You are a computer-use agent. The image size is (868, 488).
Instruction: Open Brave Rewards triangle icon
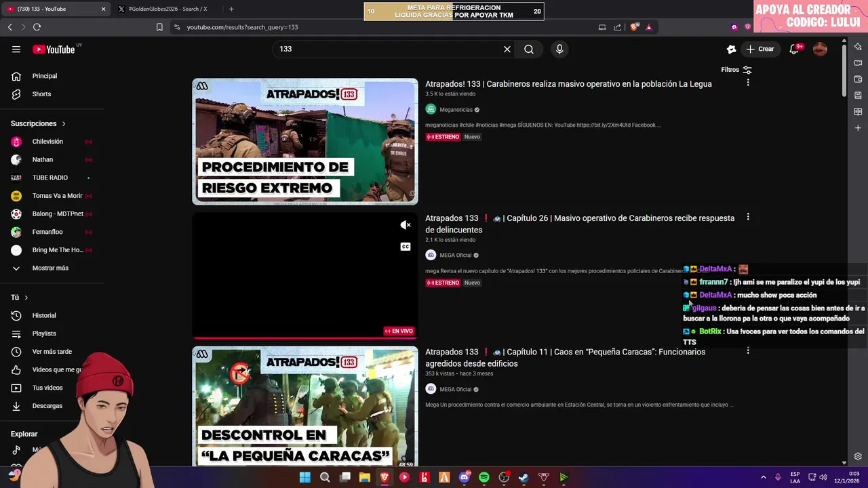(649, 27)
